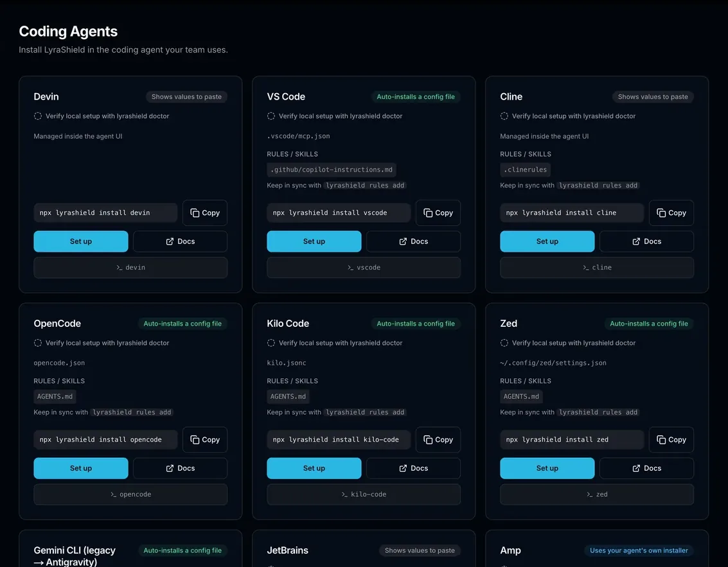This screenshot has width=728, height=567.
Task: Click the dashed circle status icon in the Zed card
Action: tap(504, 343)
